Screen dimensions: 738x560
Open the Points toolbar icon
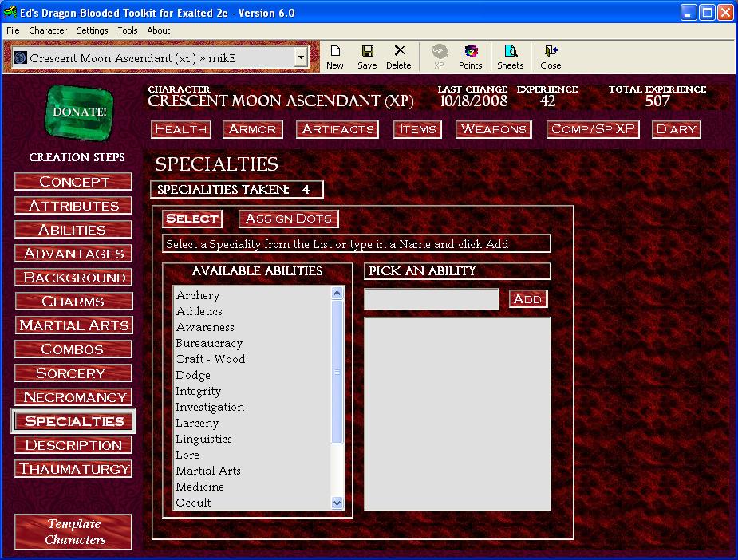click(x=471, y=57)
